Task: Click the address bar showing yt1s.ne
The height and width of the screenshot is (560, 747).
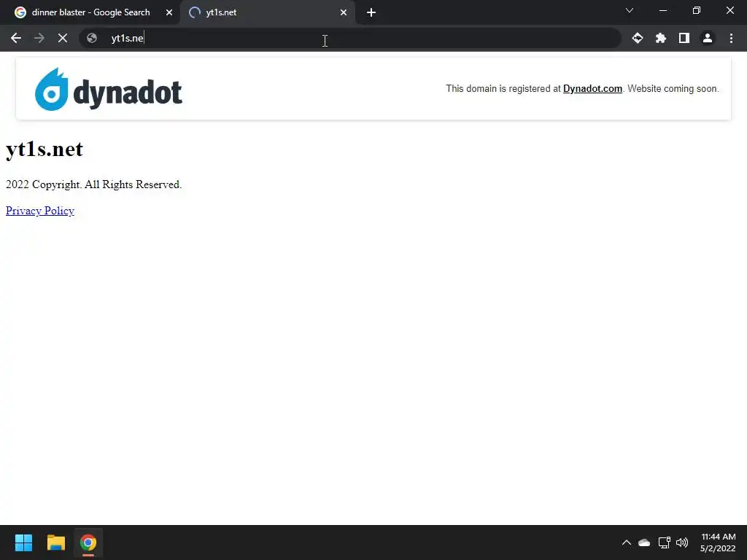Action: (x=350, y=38)
